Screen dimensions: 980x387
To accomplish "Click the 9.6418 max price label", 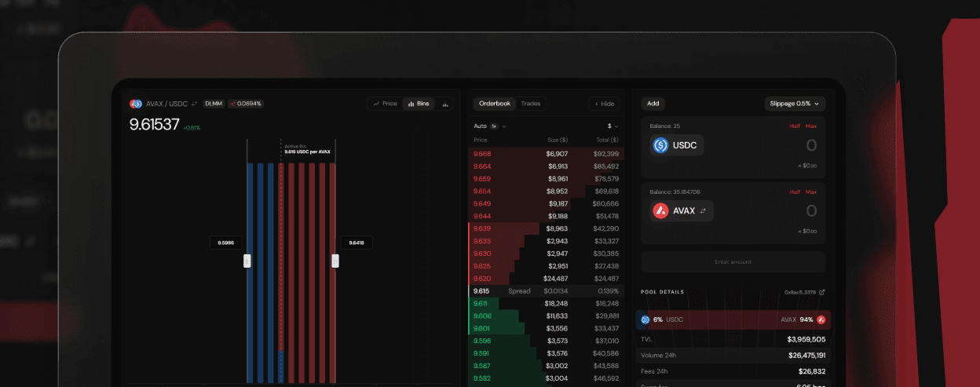I will (x=356, y=243).
